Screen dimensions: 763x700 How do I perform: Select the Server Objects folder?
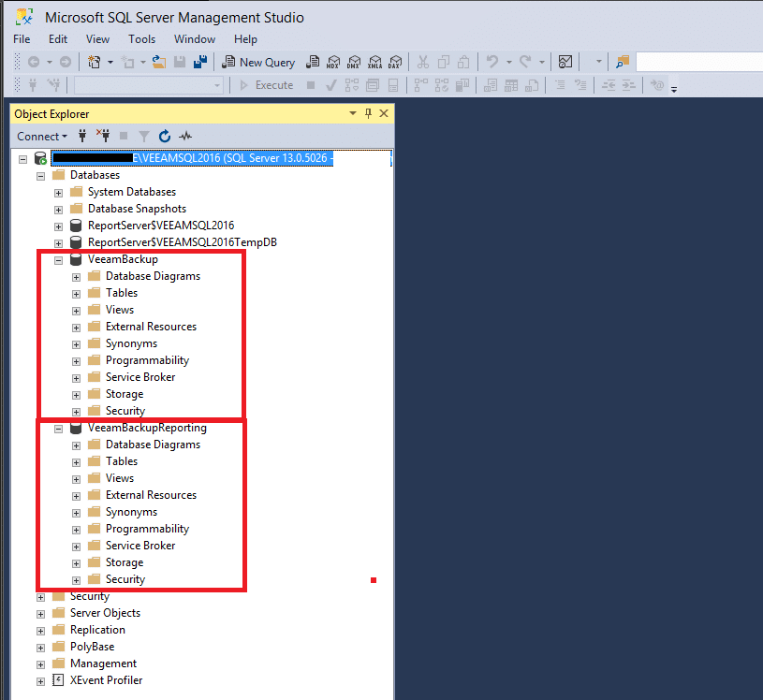(x=105, y=613)
